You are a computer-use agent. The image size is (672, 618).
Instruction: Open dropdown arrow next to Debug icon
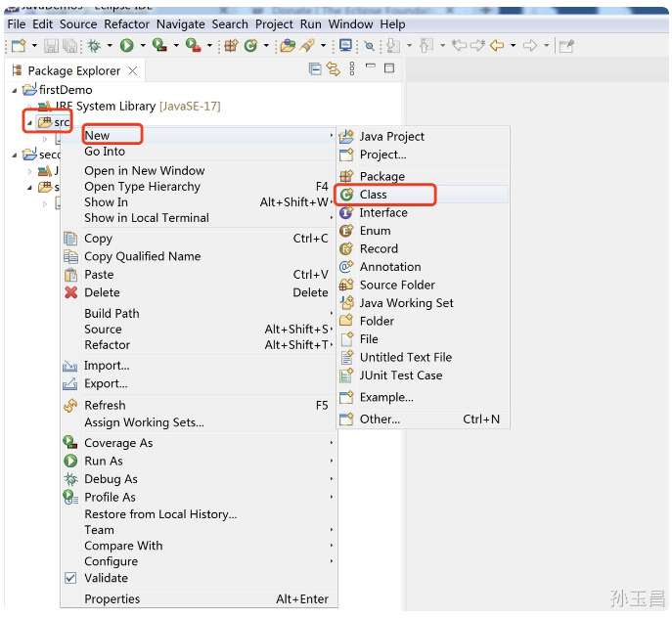110,45
